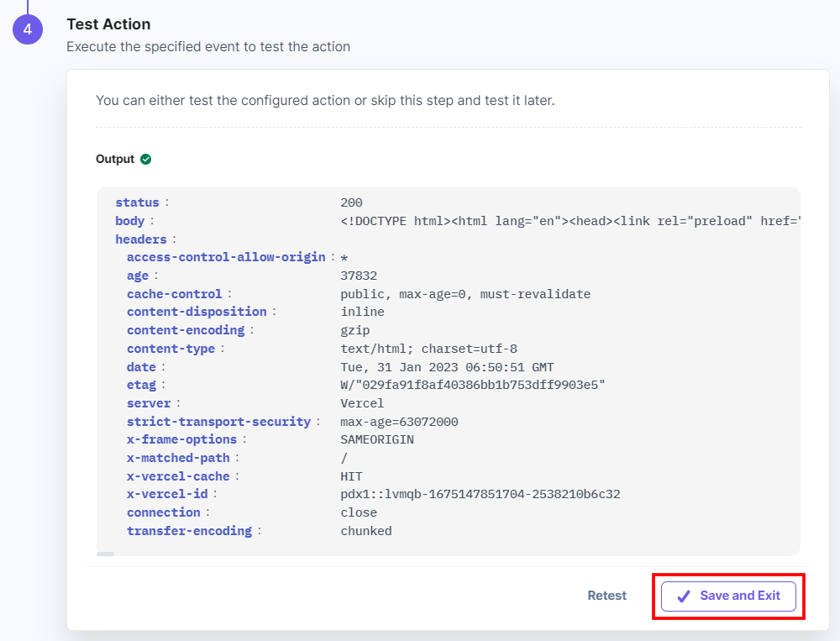Click value 'text/html; charset=utf-8'
The image size is (840, 641).
429,349
